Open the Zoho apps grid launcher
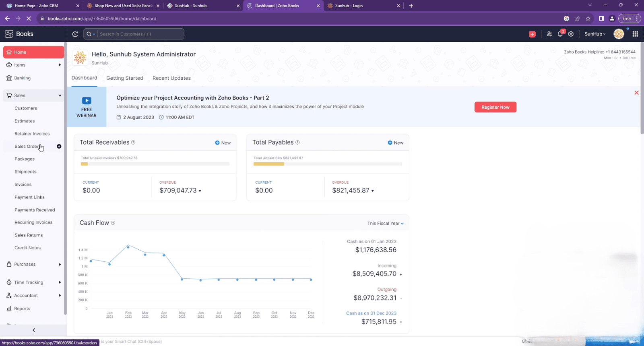 [x=635, y=34]
